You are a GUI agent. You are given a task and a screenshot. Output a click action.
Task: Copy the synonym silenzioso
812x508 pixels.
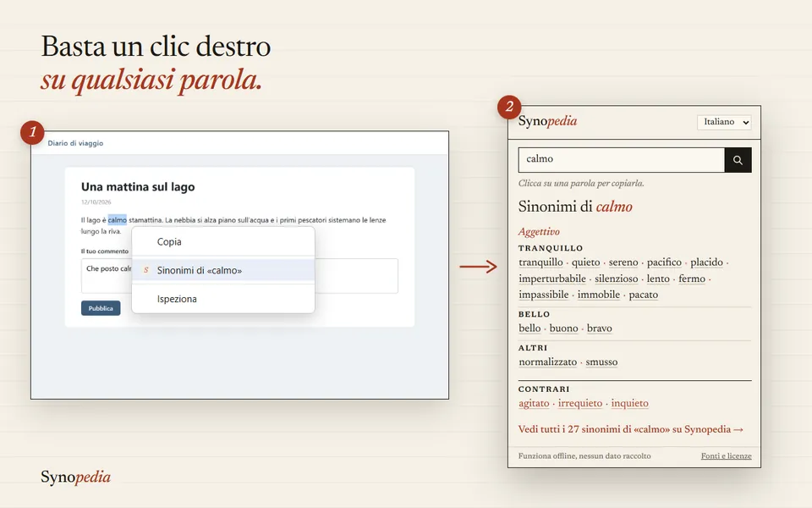[617, 279]
